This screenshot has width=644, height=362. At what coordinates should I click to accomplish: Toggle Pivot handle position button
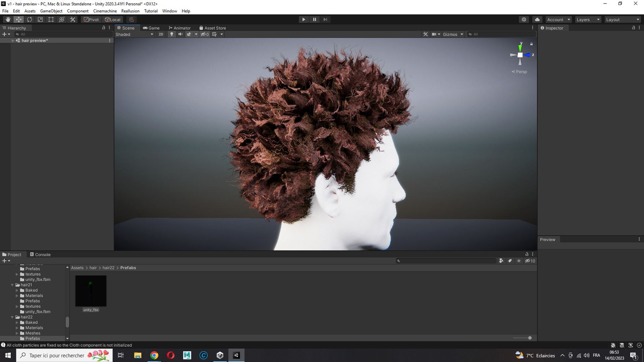click(x=91, y=20)
